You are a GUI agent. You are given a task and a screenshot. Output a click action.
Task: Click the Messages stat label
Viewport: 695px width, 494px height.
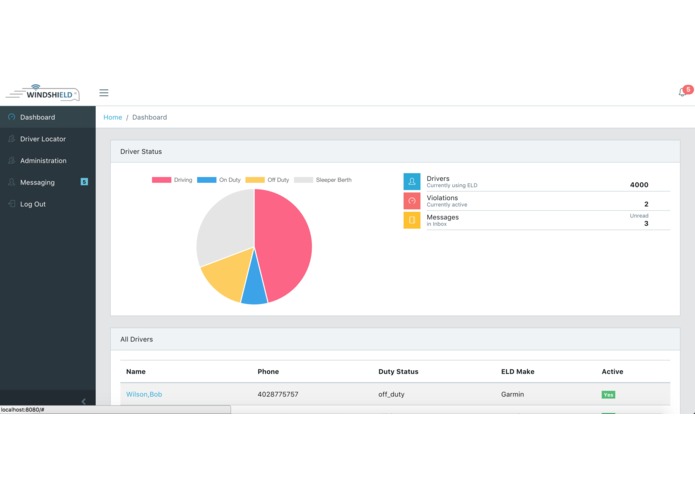click(x=442, y=217)
